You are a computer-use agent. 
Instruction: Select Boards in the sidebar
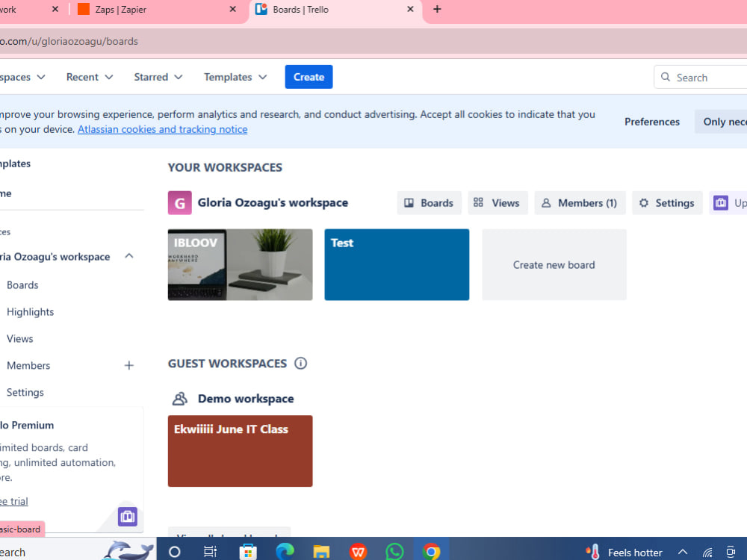(22, 284)
